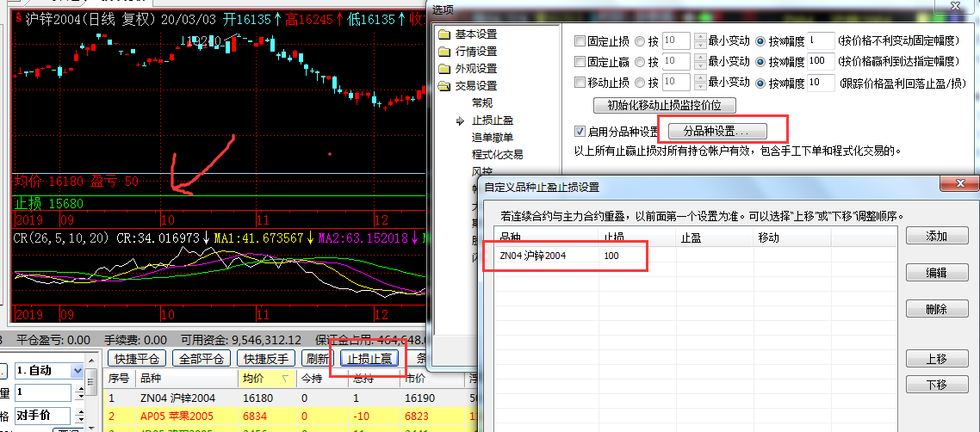Open 常规 under 交易设置

click(x=482, y=103)
